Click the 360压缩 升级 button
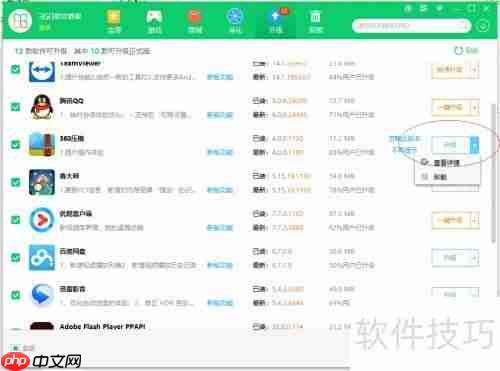The height and width of the screenshot is (371, 500). (x=450, y=145)
